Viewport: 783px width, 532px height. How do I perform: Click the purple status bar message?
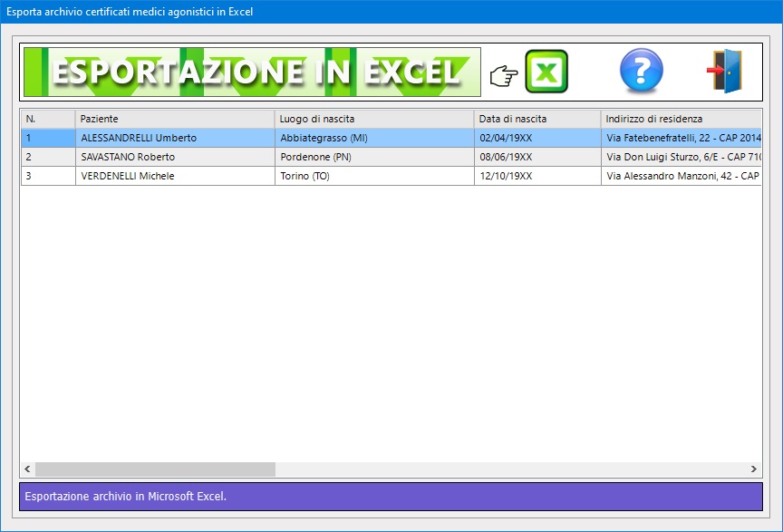391,497
